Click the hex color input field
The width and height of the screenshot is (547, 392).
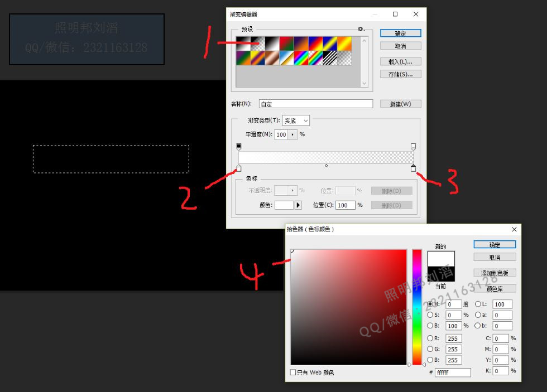click(x=452, y=372)
